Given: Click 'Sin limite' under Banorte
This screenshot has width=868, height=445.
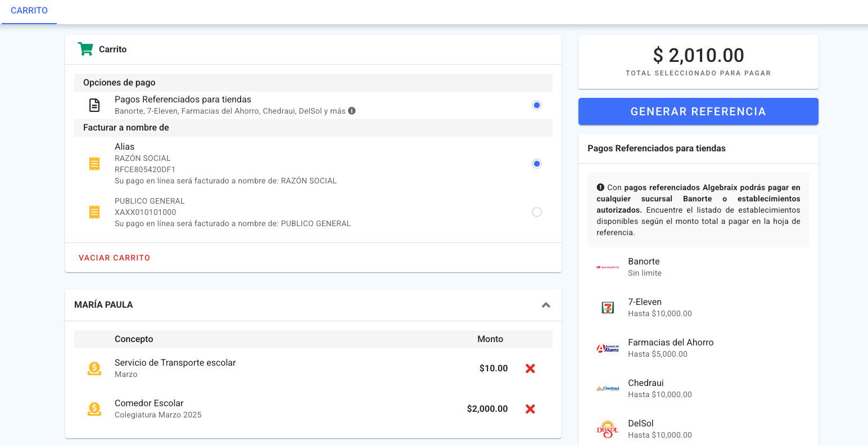Looking at the screenshot, I should click(645, 273).
